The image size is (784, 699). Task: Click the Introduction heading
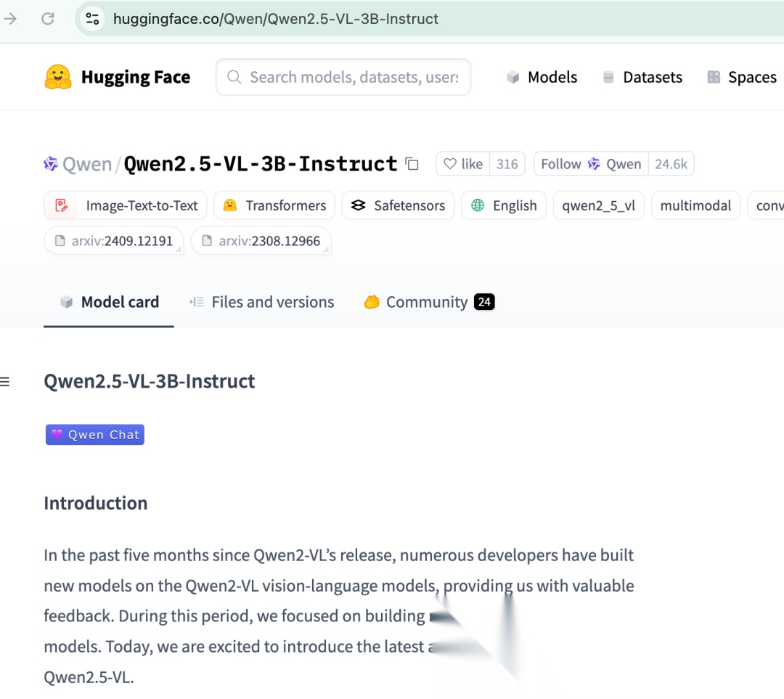tap(96, 503)
